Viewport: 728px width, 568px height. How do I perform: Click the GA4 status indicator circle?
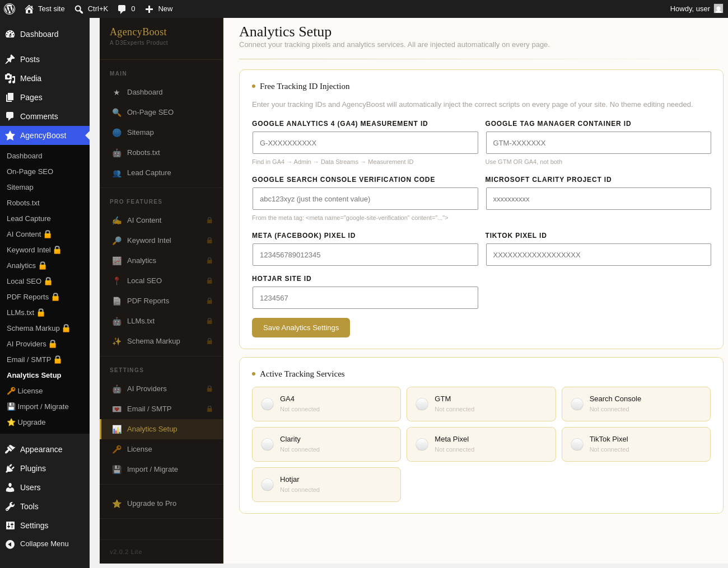268,404
